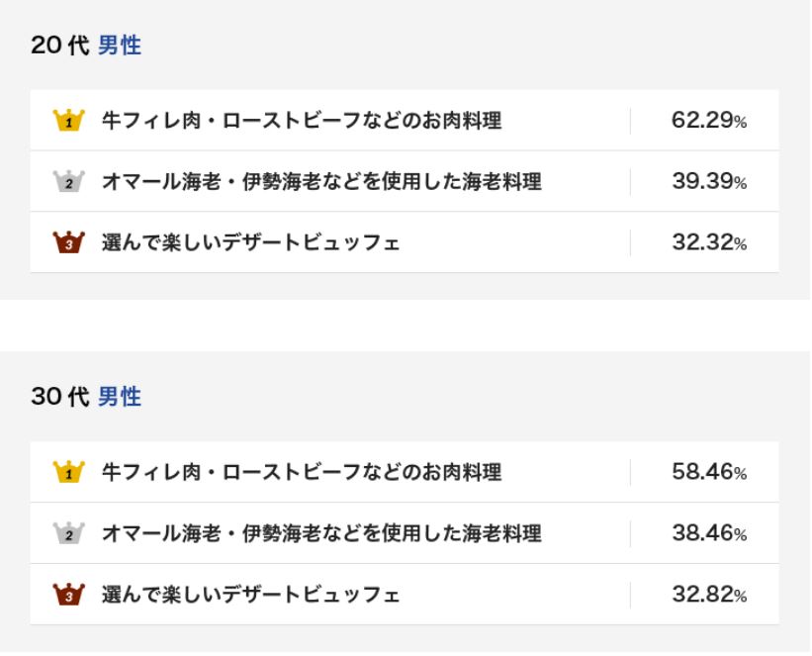Click the 牛フィレ肉 item in 20代 list
Screen dimensions: 812x656
(302, 121)
